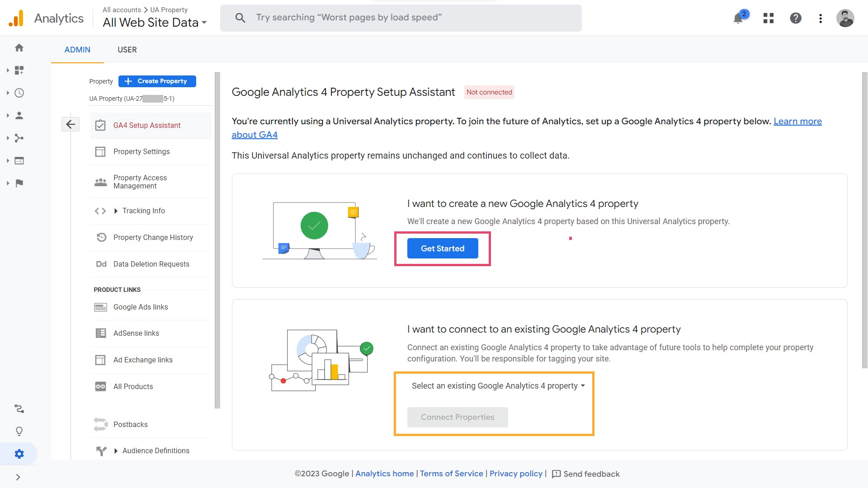Open the Audience person icon

[x=19, y=115]
